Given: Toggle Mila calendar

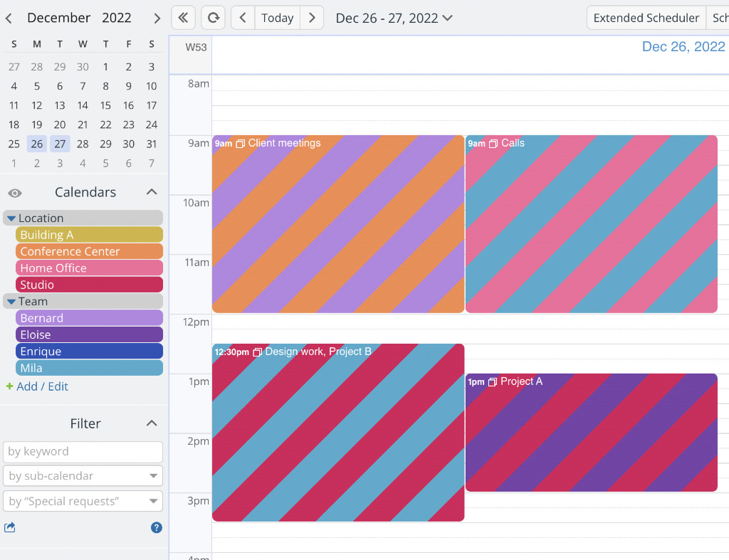Looking at the screenshot, I should point(89,369).
